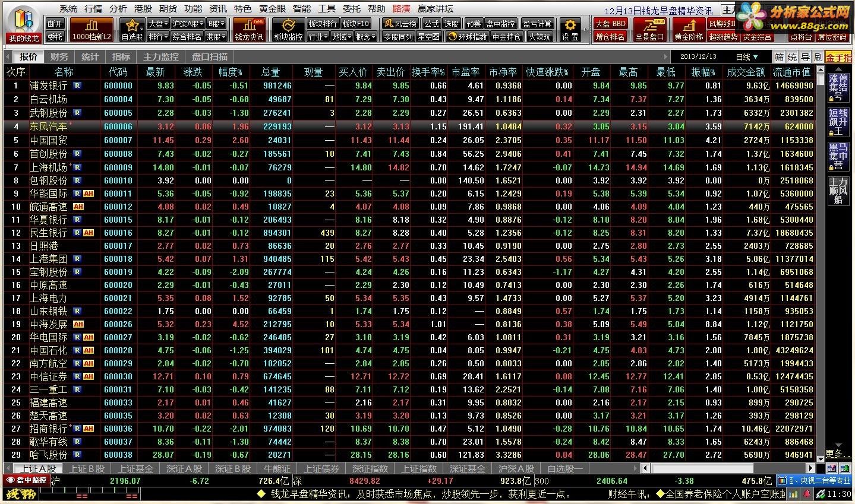Open 12月13日钱龙早盘精华资讯 link

pos(658,11)
